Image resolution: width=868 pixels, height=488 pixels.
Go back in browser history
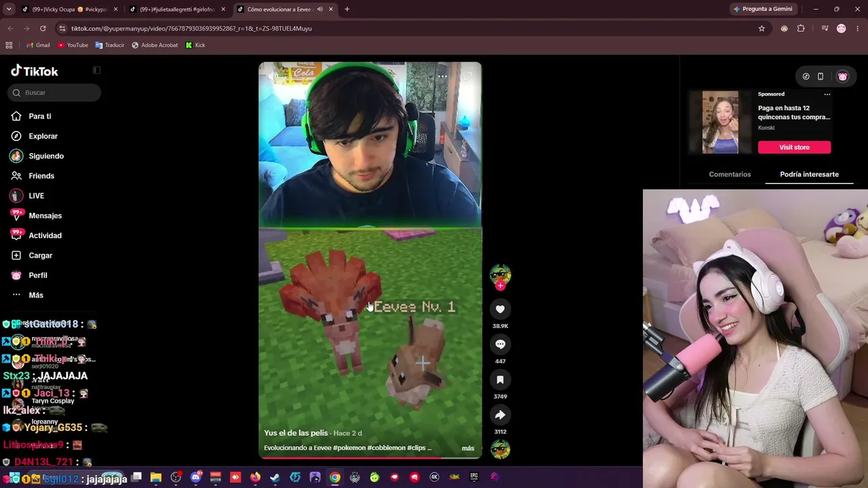click(10, 28)
